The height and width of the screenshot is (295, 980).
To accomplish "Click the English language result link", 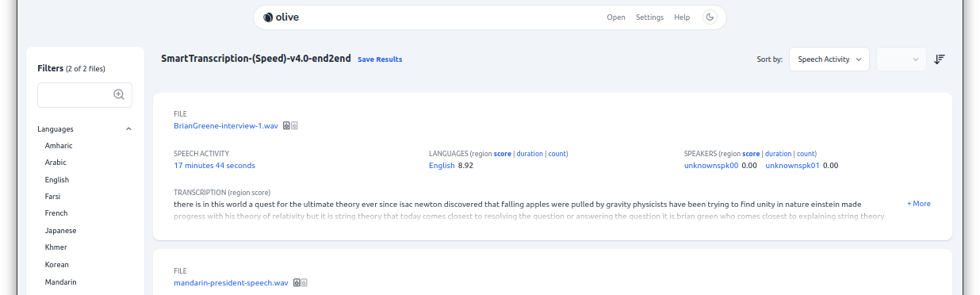I will click(442, 166).
